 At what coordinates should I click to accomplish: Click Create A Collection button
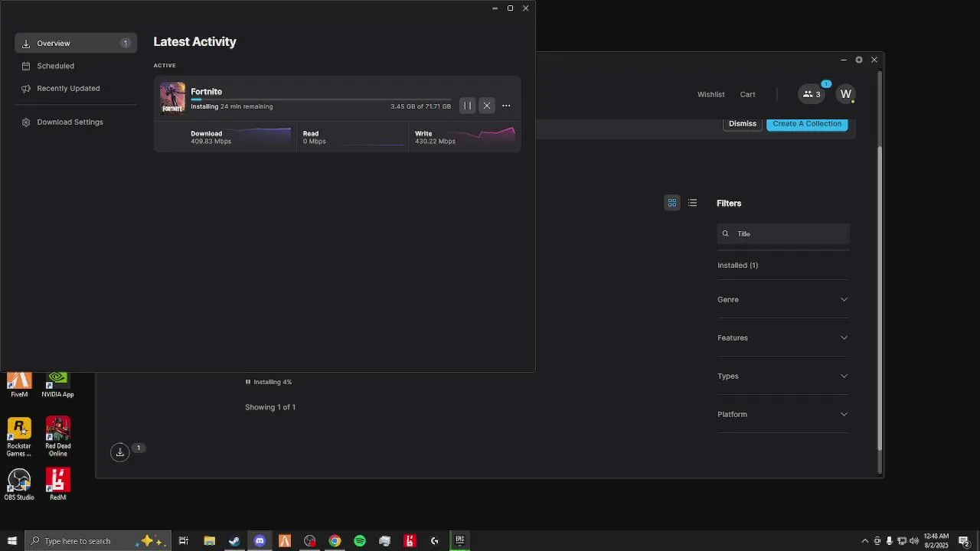click(807, 124)
